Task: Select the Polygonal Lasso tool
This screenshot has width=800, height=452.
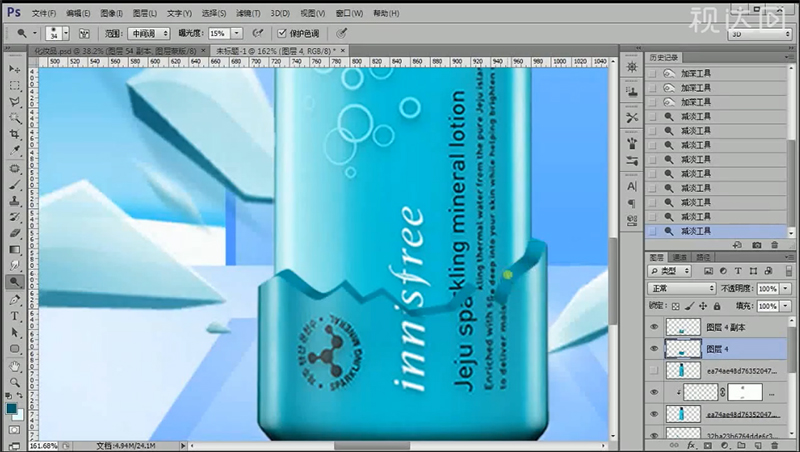Action: click(x=14, y=102)
